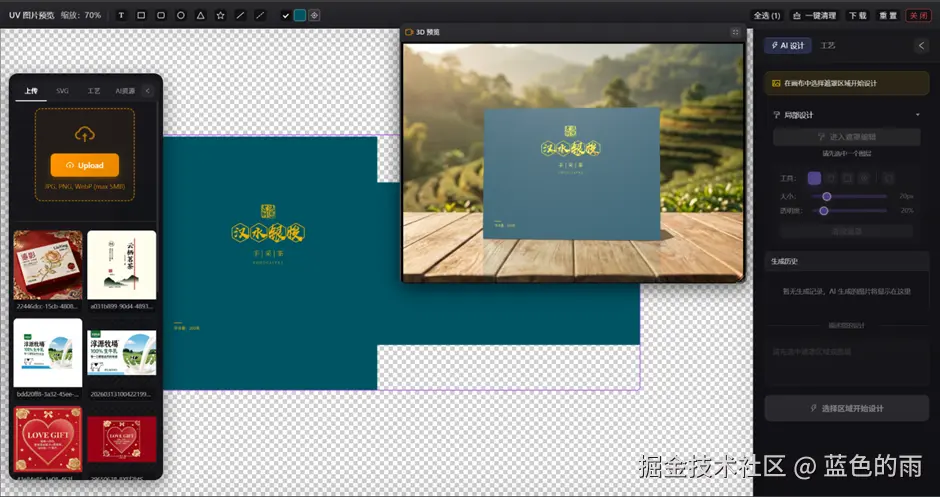Collapse the 局部设计 section arrow

click(917, 115)
